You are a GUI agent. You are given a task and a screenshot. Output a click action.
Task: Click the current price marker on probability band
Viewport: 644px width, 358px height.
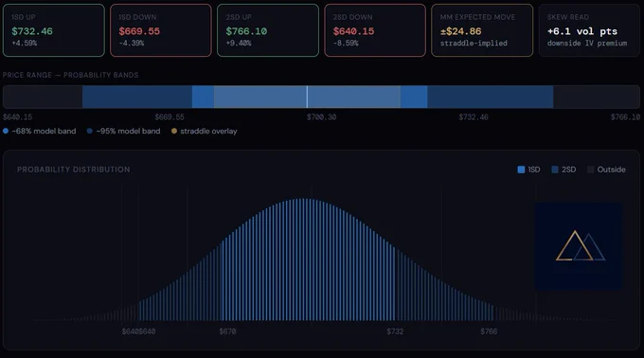click(x=307, y=97)
